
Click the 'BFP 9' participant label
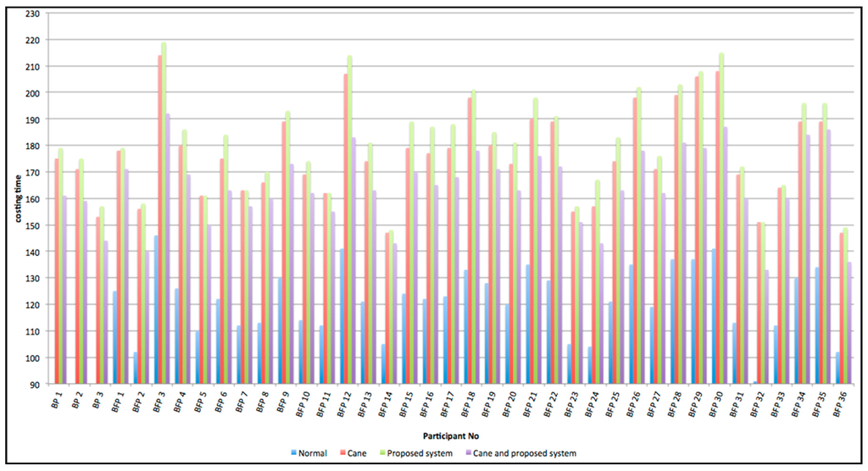click(x=281, y=401)
